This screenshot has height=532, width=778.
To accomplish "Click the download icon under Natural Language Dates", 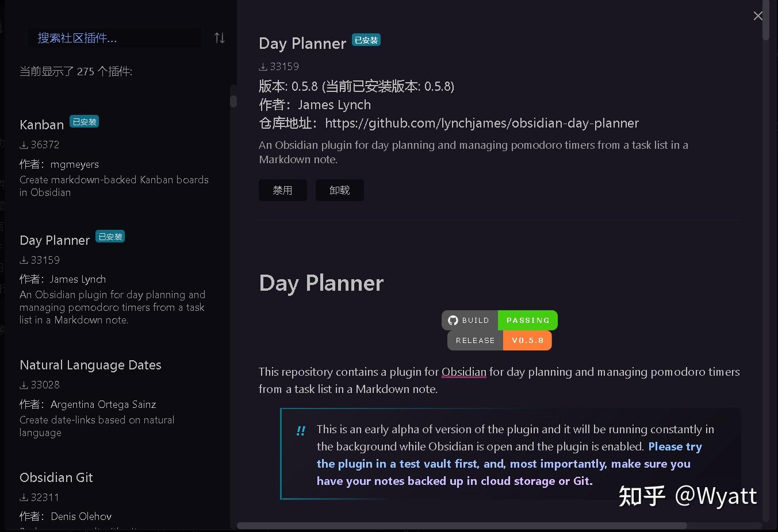I will pyautogui.click(x=24, y=384).
